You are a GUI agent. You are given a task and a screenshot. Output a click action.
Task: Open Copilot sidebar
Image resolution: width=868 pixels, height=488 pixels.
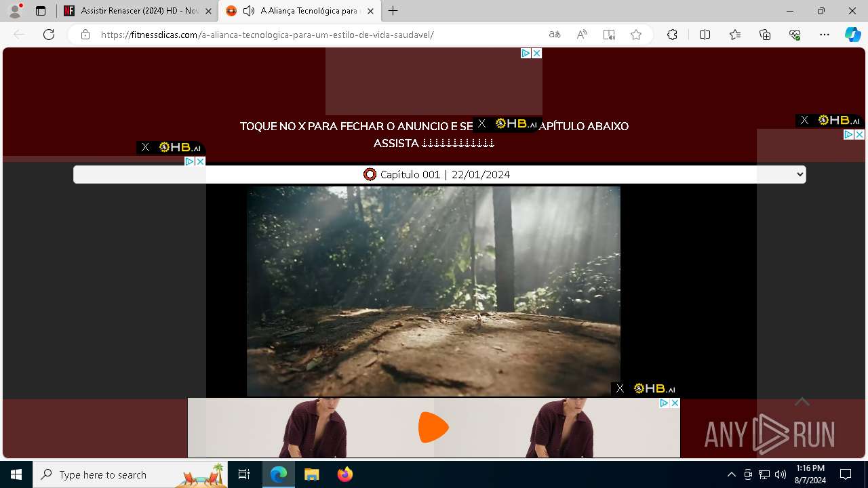pos(852,35)
